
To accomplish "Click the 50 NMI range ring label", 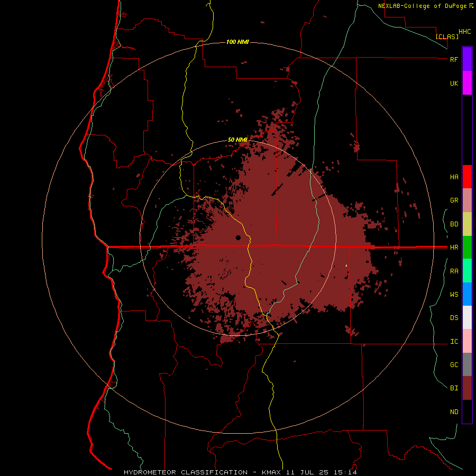I will coord(237,140).
